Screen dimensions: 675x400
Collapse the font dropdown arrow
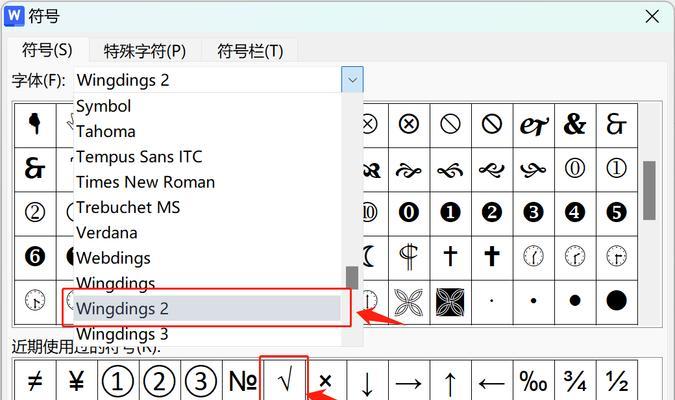(352, 80)
